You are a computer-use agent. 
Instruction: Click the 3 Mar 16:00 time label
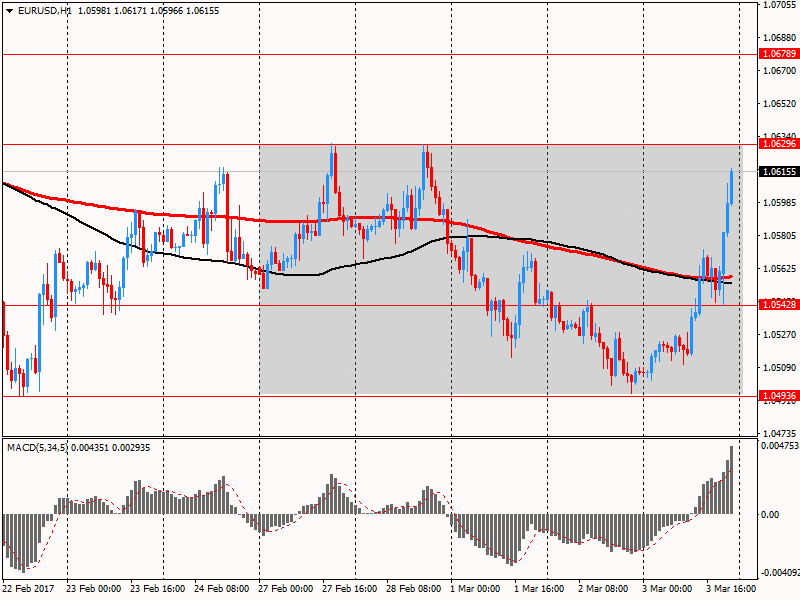(x=731, y=589)
